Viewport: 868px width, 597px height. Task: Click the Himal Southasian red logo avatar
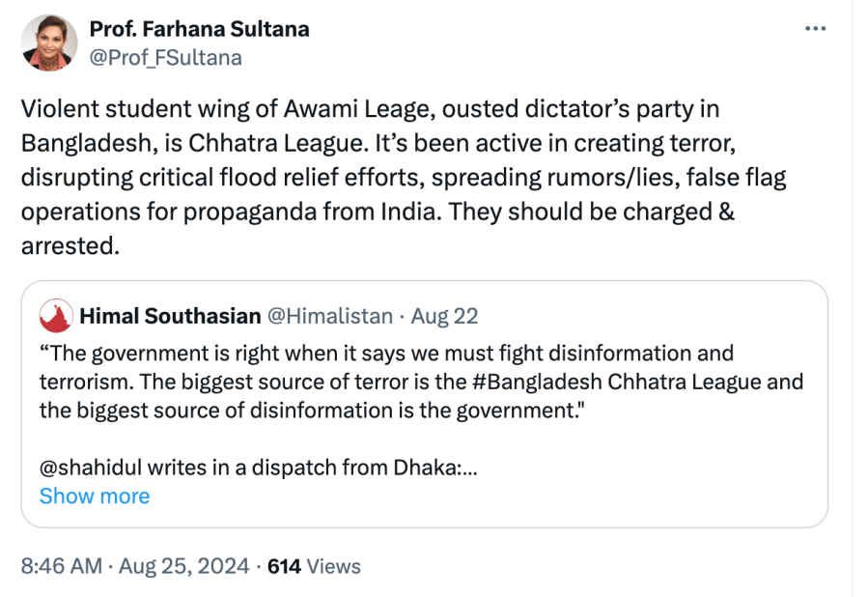pyautogui.click(x=55, y=316)
